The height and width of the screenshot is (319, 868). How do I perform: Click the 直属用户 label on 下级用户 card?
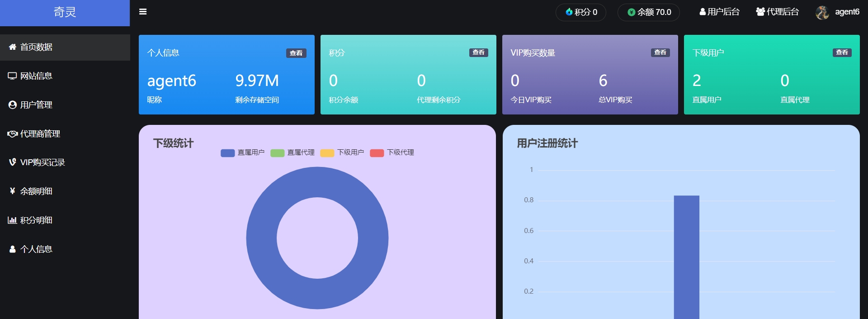(x=707, y=100)
